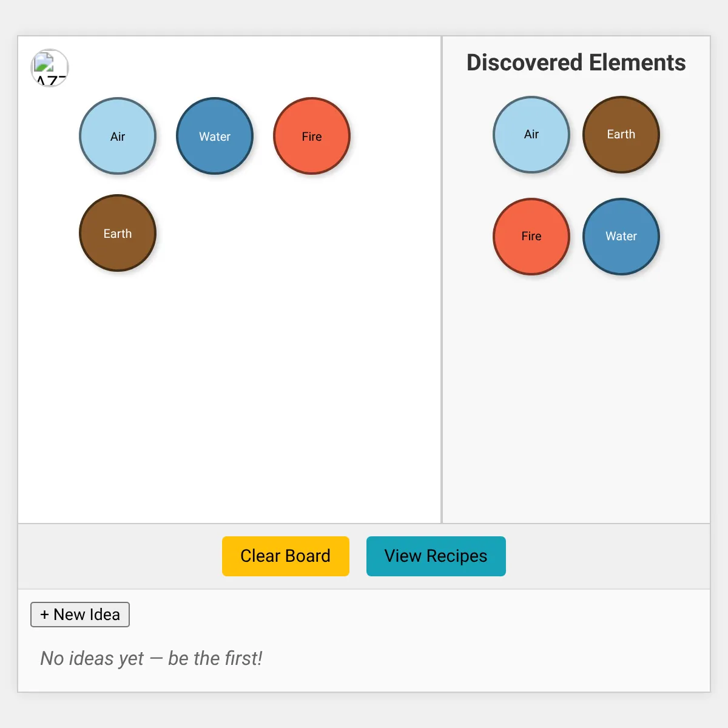Choose the Earth circle on the board
The width and height of the screenshot is (728, 728).
118,233
